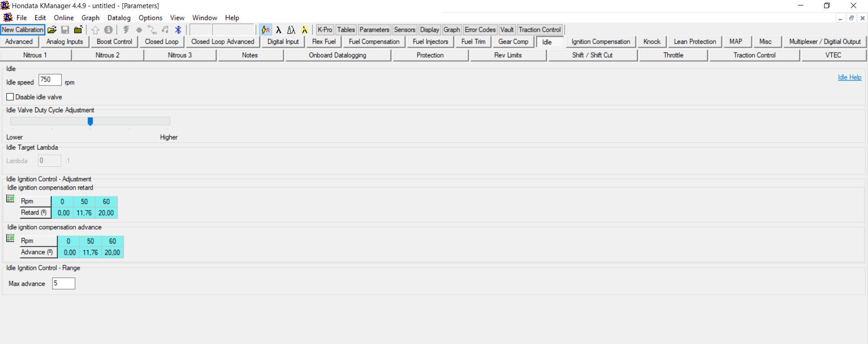Click the Idle speed rpm input field
This screenshot has height=344, width=868.
pyautogui.click(x=50, y=80)
